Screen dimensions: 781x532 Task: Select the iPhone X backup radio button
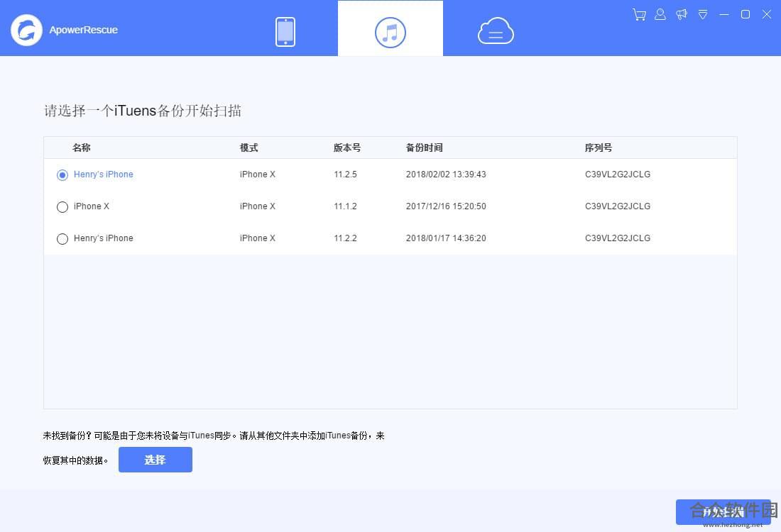62,207
